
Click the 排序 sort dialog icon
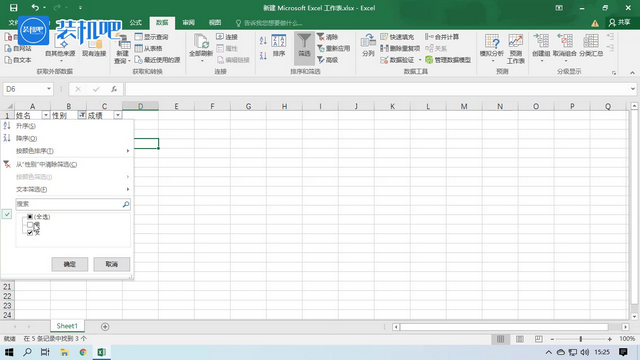point(279,46)
